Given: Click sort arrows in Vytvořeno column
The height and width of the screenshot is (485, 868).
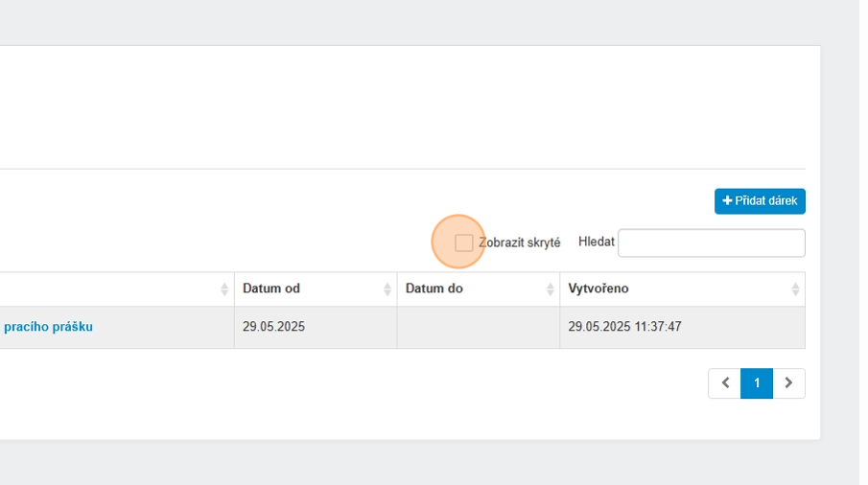Looking at the screenshot, I should pos(795,289).
